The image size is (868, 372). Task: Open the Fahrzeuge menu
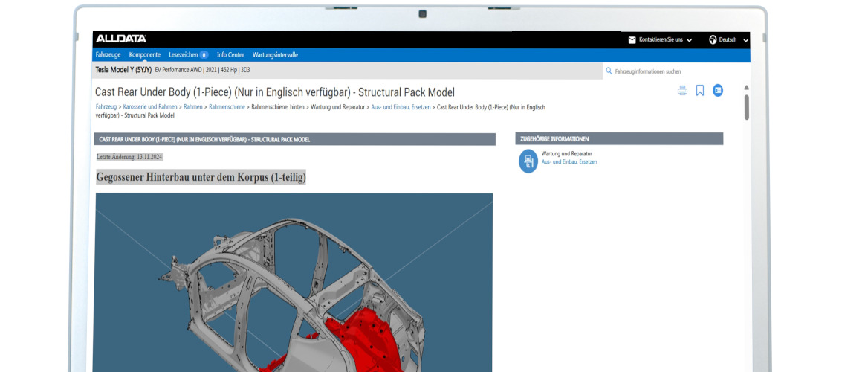tap(108, 55)
